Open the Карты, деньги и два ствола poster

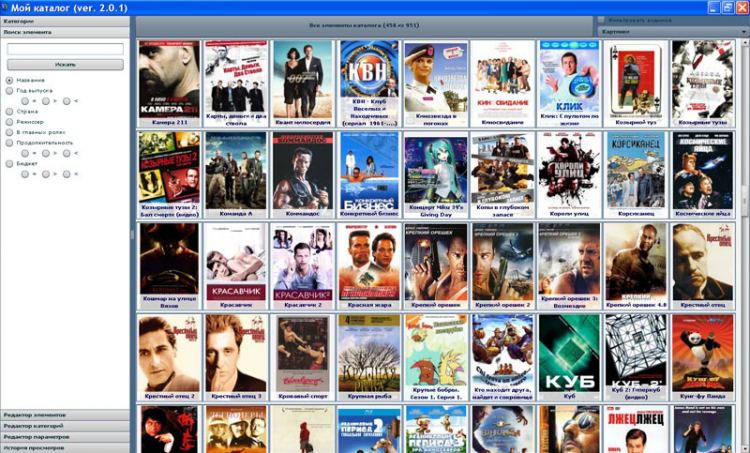coord(236,79)
